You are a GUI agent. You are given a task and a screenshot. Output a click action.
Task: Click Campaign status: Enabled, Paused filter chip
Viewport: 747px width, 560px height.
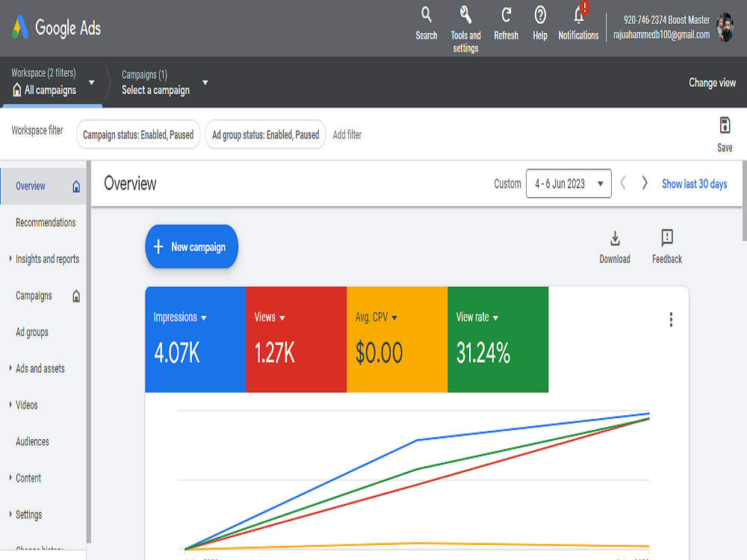(x=138, y=134)
